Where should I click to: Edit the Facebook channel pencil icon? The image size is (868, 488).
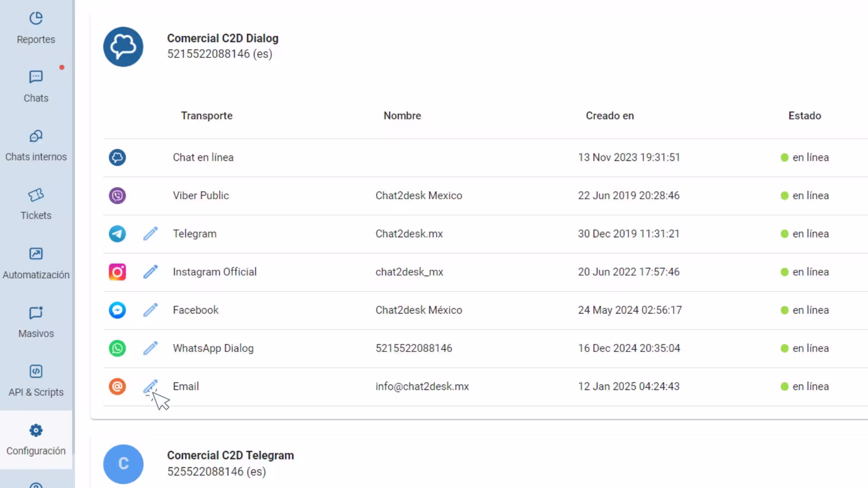pyautogui.click(x=151, y=310)
